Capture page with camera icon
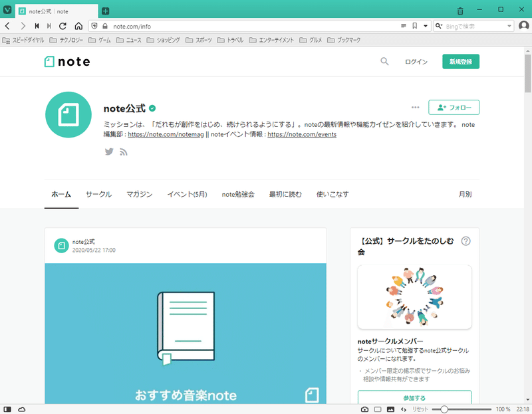The width and height of the screenshot is (532, 414). tap(364, 409)
